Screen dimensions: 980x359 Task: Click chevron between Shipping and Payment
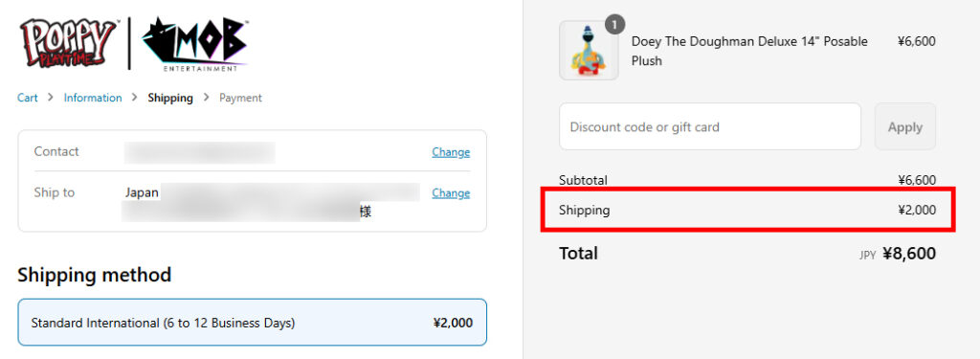click(207, 98)
